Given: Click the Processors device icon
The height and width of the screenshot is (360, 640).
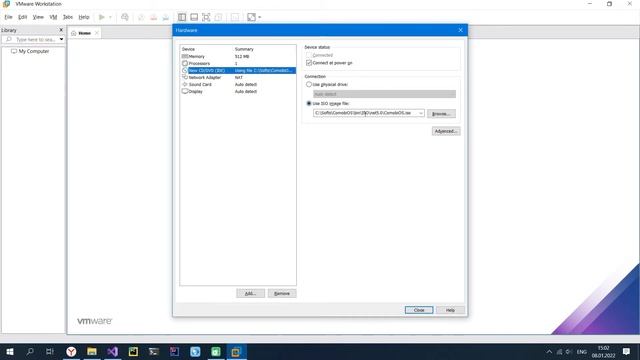Looking at the screenshot, I should tap(184, 63).
